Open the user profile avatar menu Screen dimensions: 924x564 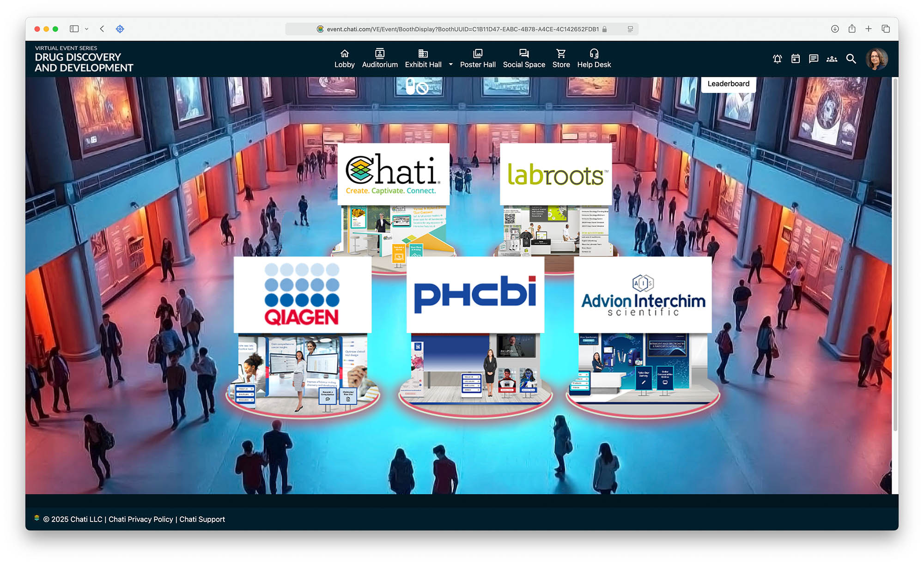(876, 59)
